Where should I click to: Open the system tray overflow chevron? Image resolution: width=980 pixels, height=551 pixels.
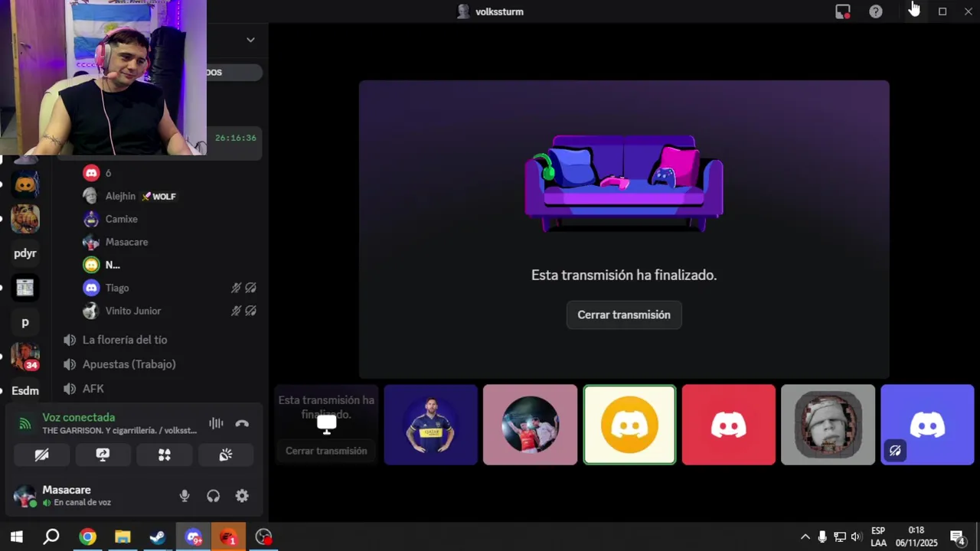(805, 537)
